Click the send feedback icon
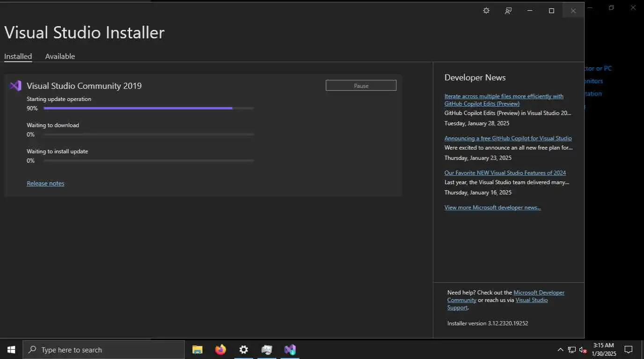The image size is (644, 359). [508, 11]
